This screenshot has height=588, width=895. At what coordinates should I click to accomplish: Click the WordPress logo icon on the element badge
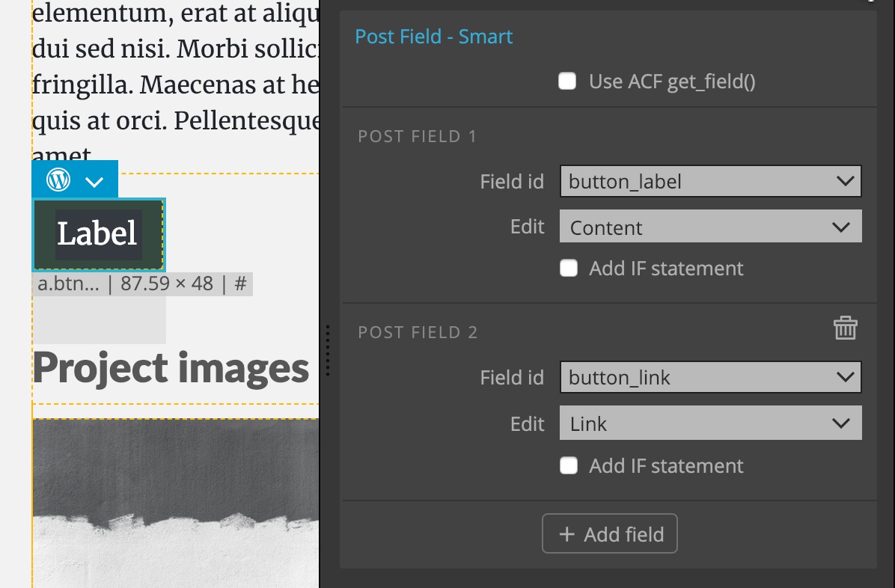pos(58,180)
